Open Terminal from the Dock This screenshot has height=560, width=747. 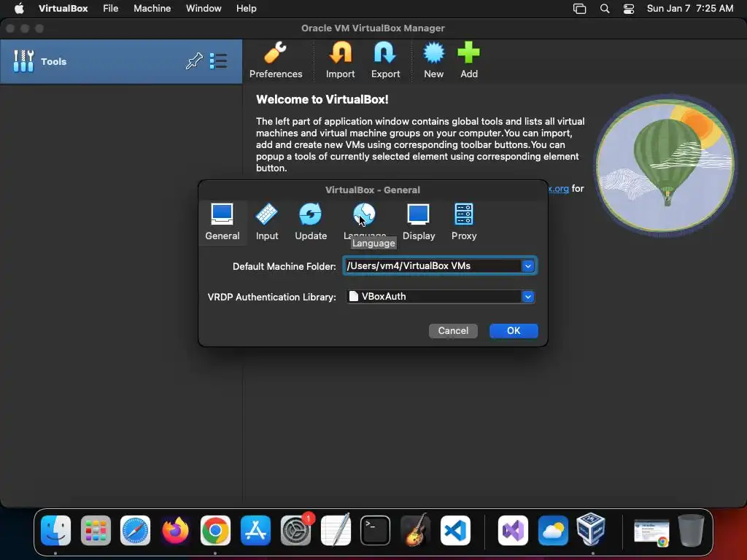coord(376,530)
